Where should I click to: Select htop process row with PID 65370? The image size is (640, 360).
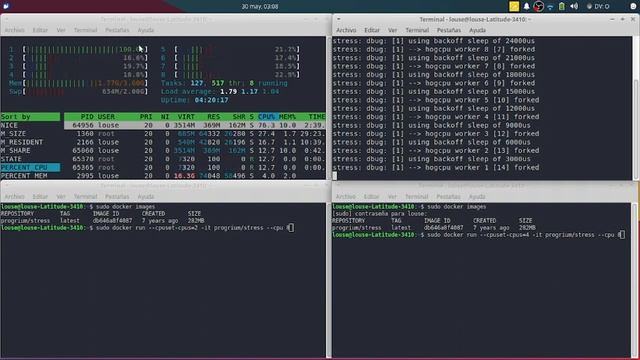pyautogui.click(x=195, y=159)
